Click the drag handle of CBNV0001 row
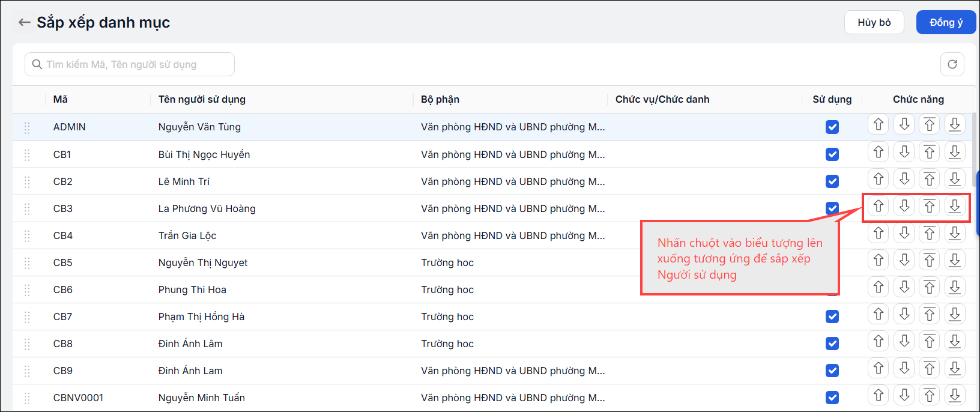 pos(27,398)
